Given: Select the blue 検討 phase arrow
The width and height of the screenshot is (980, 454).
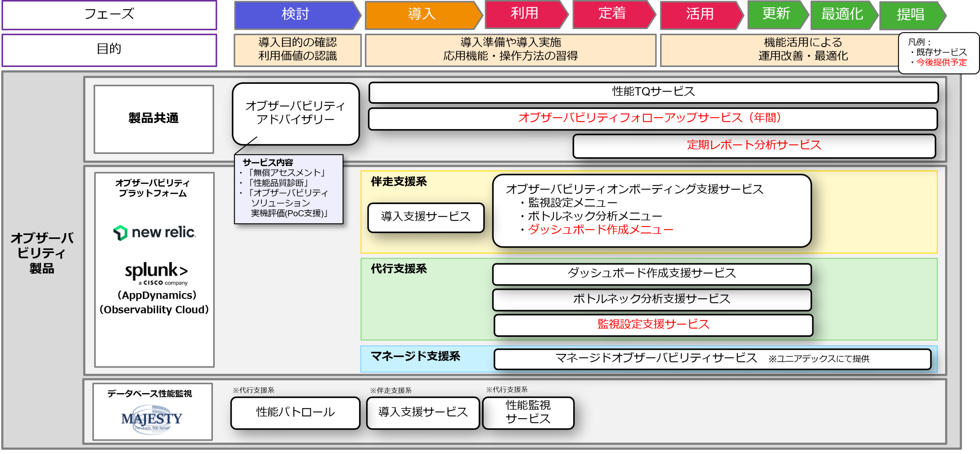Looking at the screenshot, I should click(x=296, y=15).
